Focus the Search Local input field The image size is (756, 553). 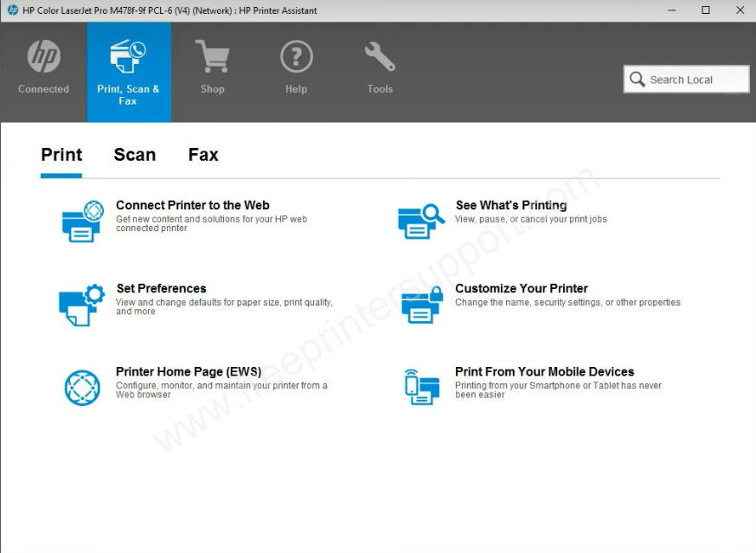click(x=686, y=79)
